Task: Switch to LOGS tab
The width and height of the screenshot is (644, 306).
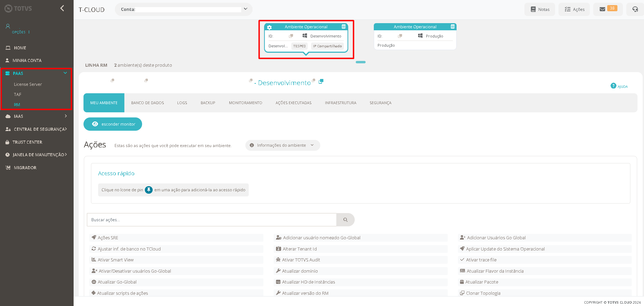Action: coord(182,103)
